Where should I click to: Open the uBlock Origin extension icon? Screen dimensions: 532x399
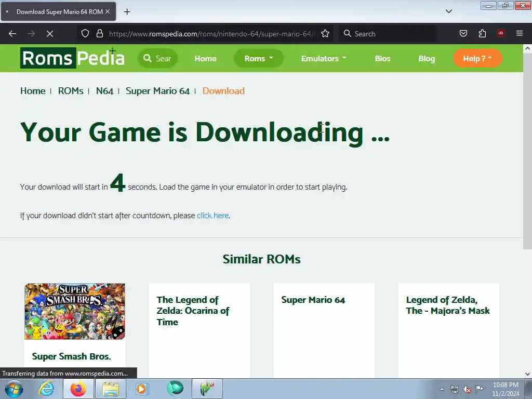[501, 33]
